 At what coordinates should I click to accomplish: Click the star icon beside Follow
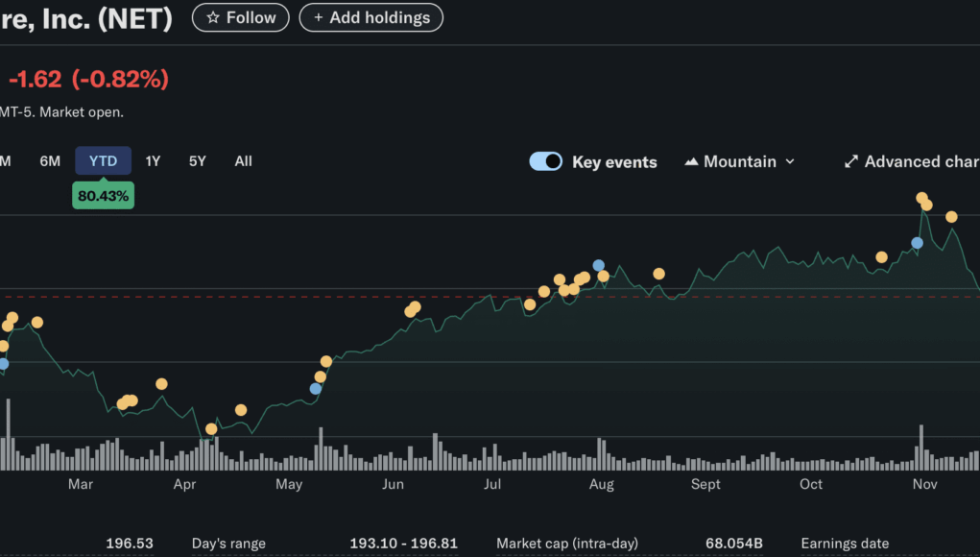[213, 18]
